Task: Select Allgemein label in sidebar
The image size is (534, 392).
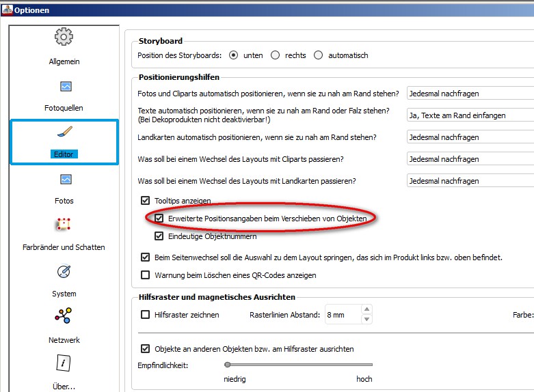Action: pyautogui.click(x=64, y=61)
